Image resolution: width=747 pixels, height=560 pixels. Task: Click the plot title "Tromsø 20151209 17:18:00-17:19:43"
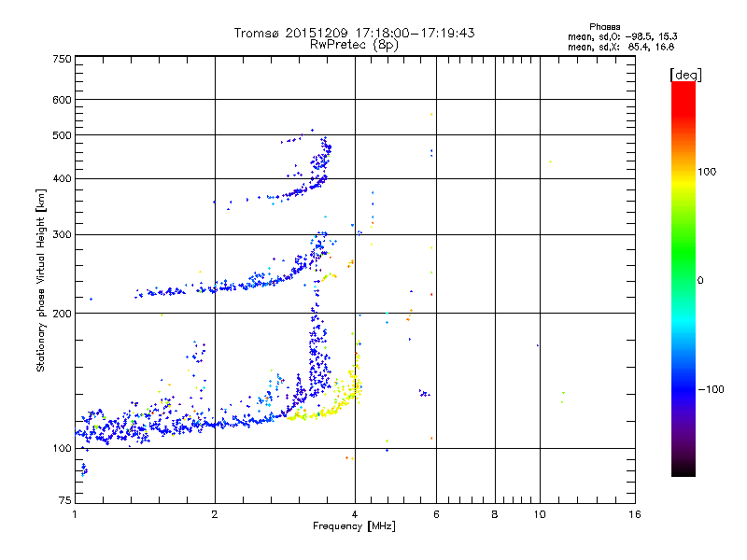(x=354, y=33)
